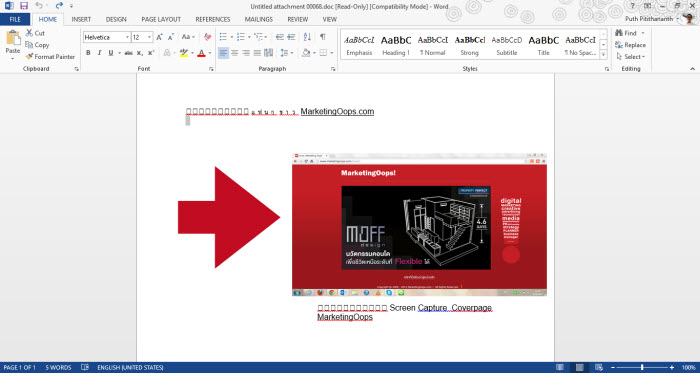700x373 pixels.
Task: Increase the font size with Grow Font
Action: point(159,37)
